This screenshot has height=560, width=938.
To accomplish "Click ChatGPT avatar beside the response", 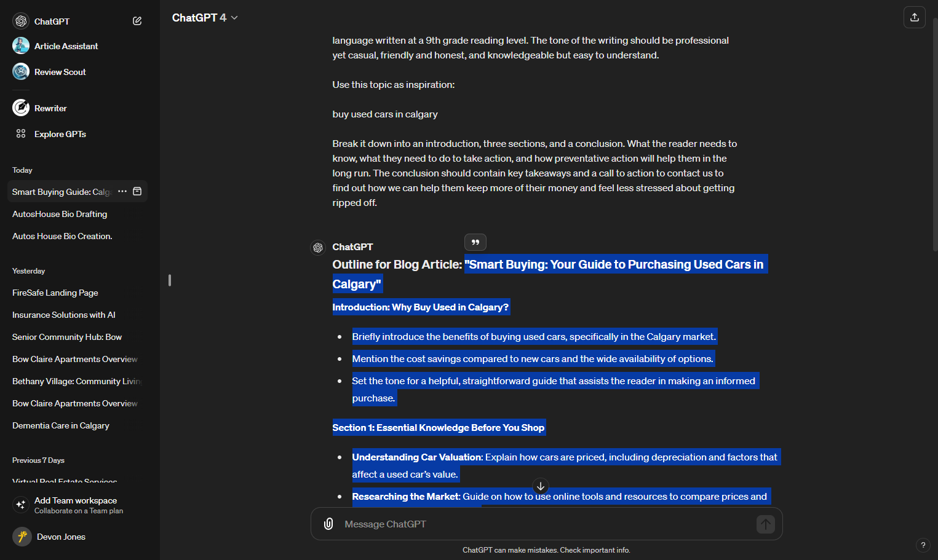I will (318, 248).
